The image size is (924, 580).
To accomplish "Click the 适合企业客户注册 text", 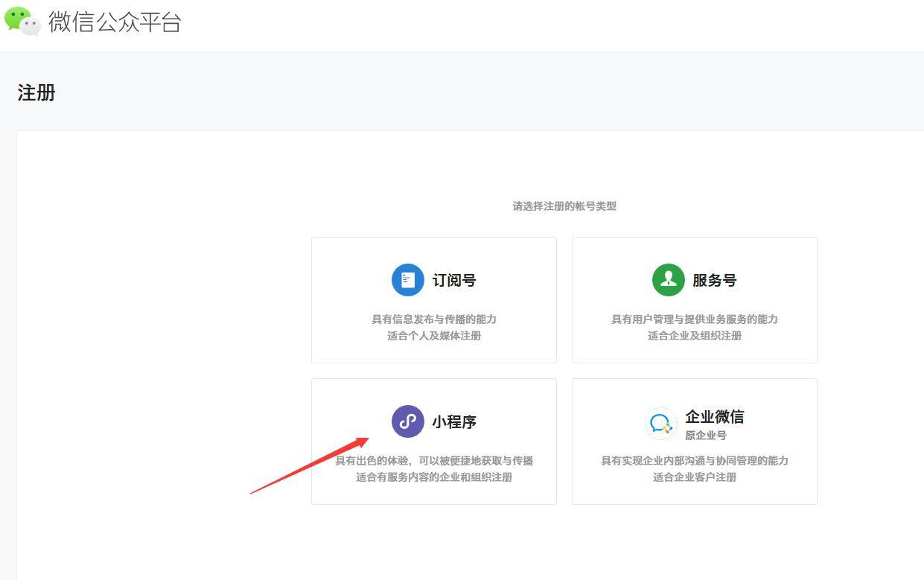I will coord(695,477).
